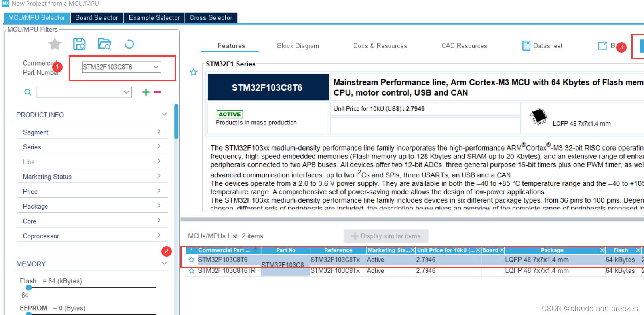
Task: Close the Flash column
Action: click(638, 250)
